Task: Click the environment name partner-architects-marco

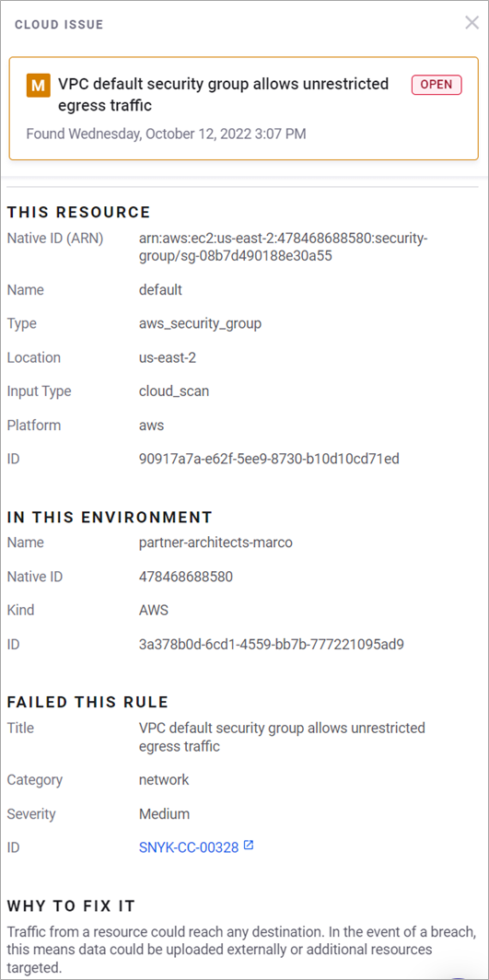Action: click(x=215, y=542)
